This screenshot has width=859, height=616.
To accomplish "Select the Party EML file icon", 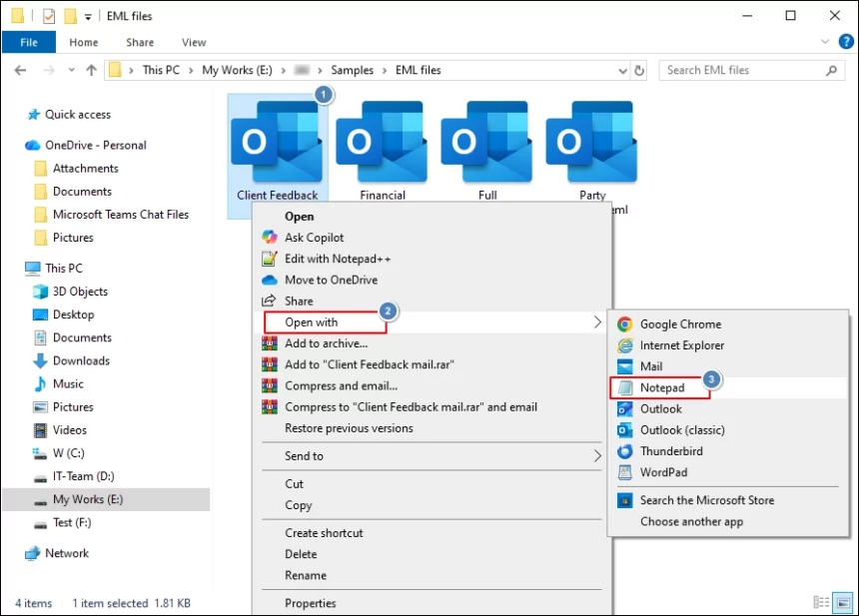I will pyautogui.click(x=591, y=141).
